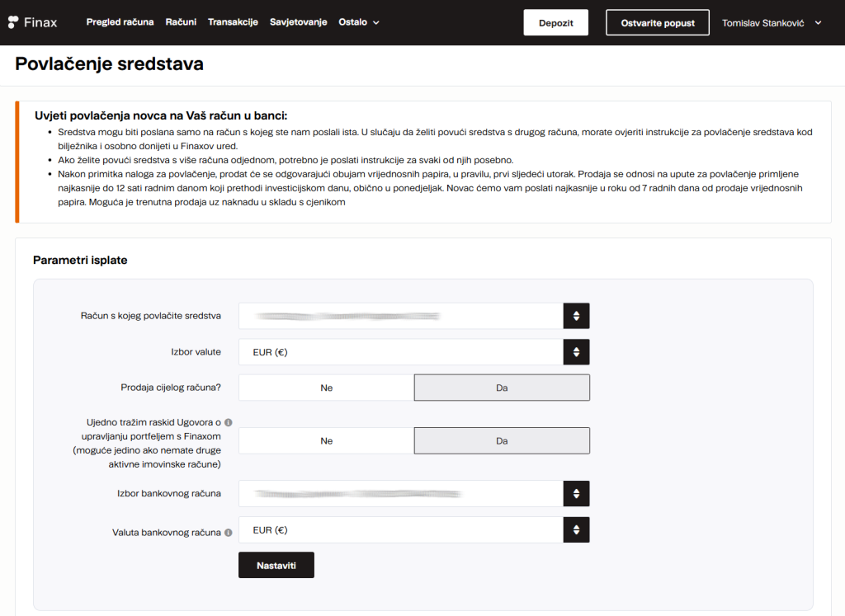
Task: Expand the Ostalo navigation menu
Action: [359, 22]
